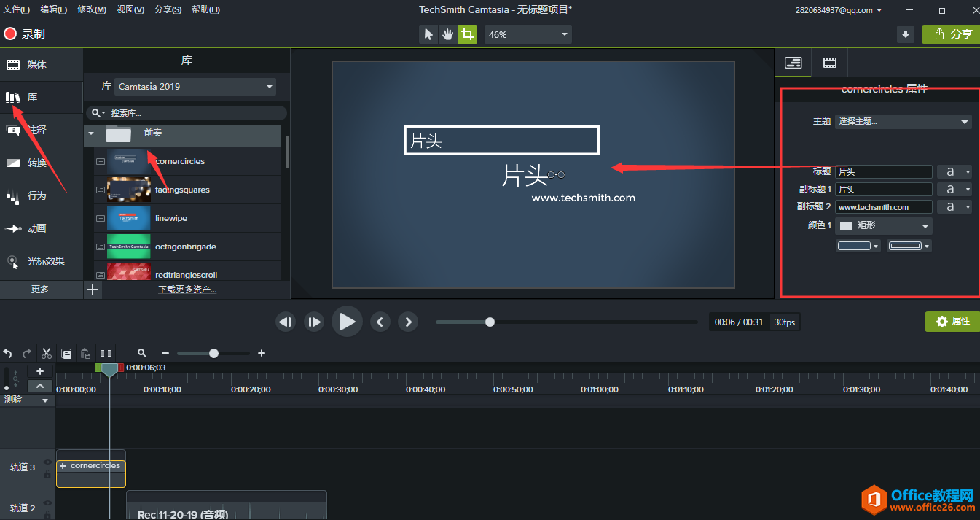
Task: Switch to the film-strip visual properties tab
Action: 829,63
